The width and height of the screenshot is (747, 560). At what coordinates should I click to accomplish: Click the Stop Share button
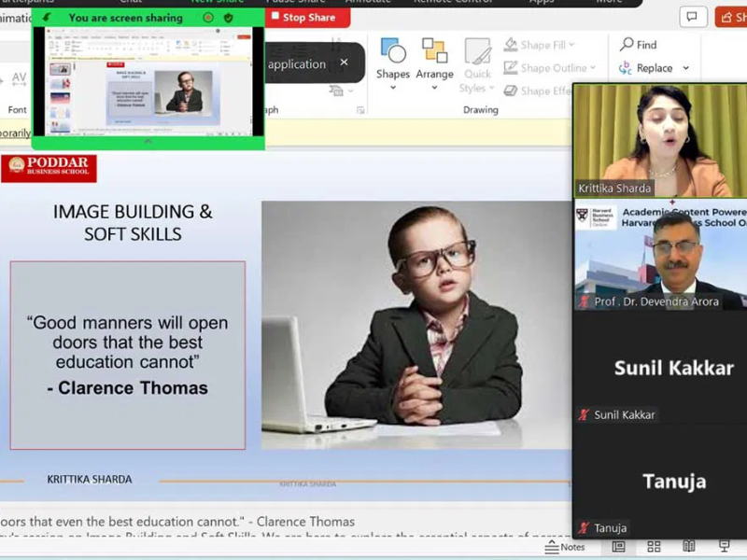point(308,18)
